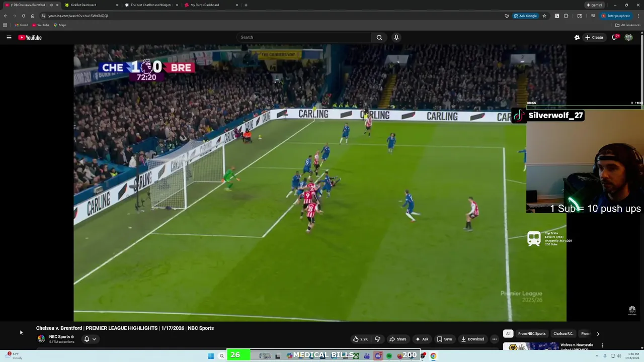Screen dimensions: 644x362
Task: Bookmark this page with the star icon
Action: [544, 16]
